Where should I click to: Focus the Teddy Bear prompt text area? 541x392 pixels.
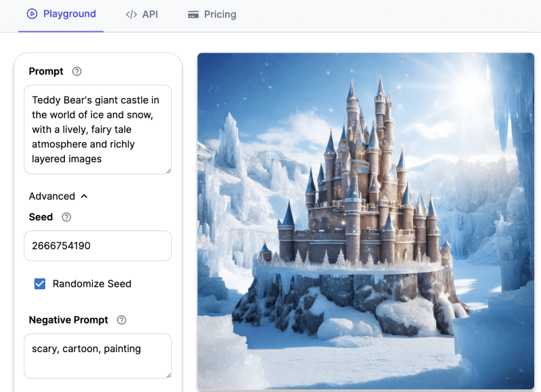97,130
